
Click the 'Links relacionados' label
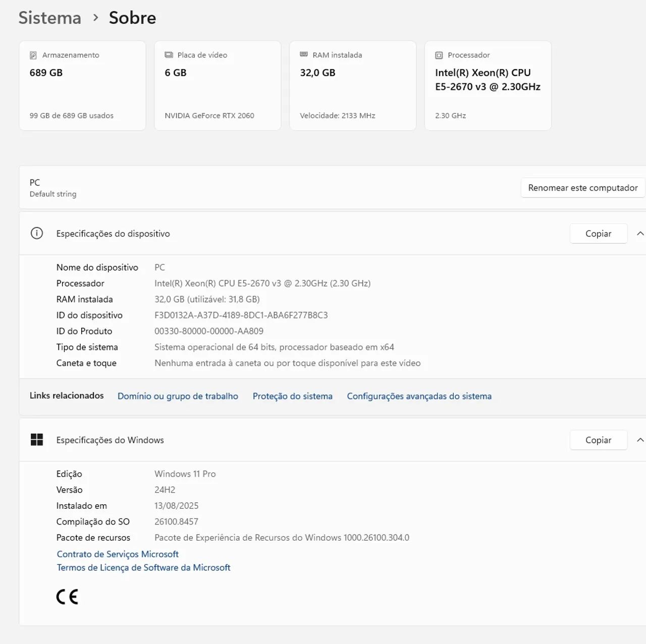tap(67, 396)
